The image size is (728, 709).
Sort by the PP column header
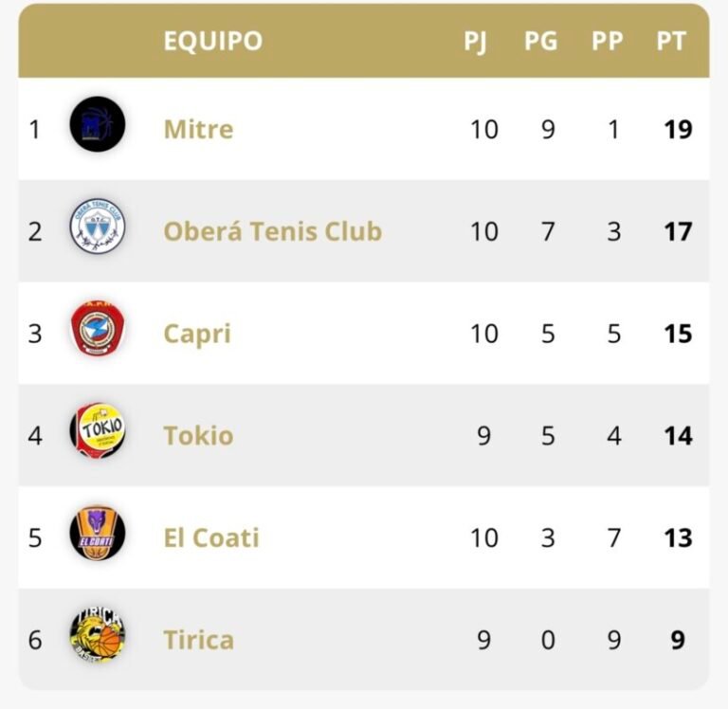click(x=607, y=42)
